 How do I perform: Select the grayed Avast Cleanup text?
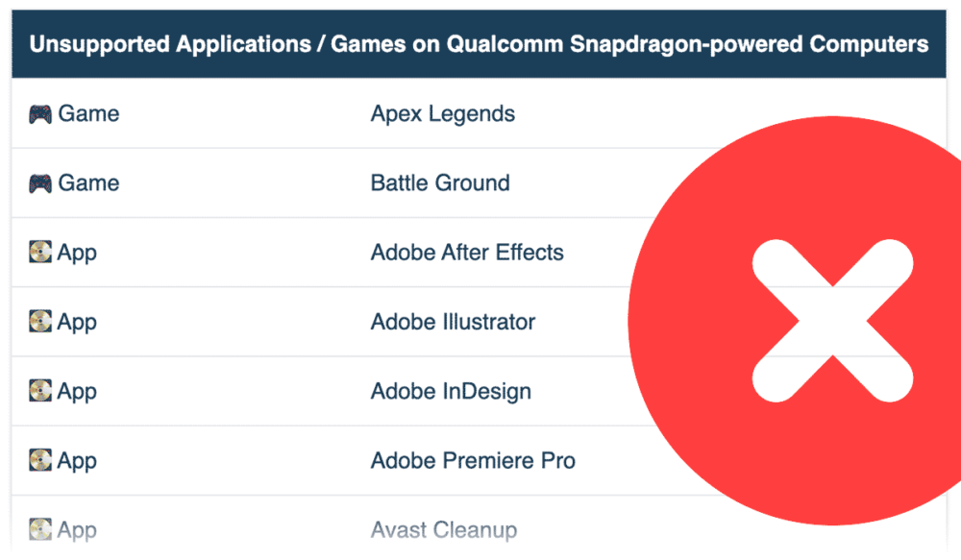click(x=444, y=529)
